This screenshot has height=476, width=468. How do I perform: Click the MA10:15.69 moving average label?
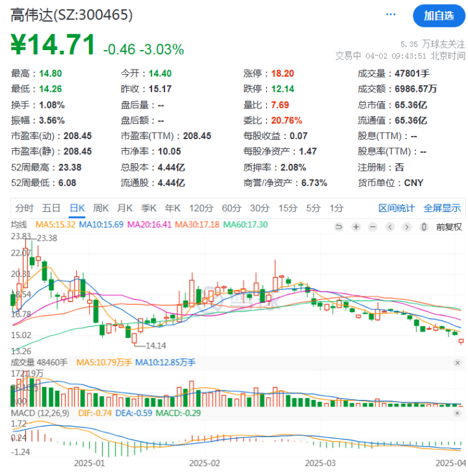pyautogui.click(x=101, y=224)
